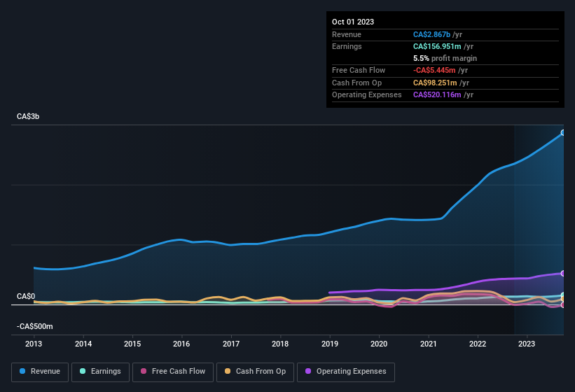This screenshot has width=575, height=392.
Task: Click the CA$3b y-axis label
Action: coord(28,116)
